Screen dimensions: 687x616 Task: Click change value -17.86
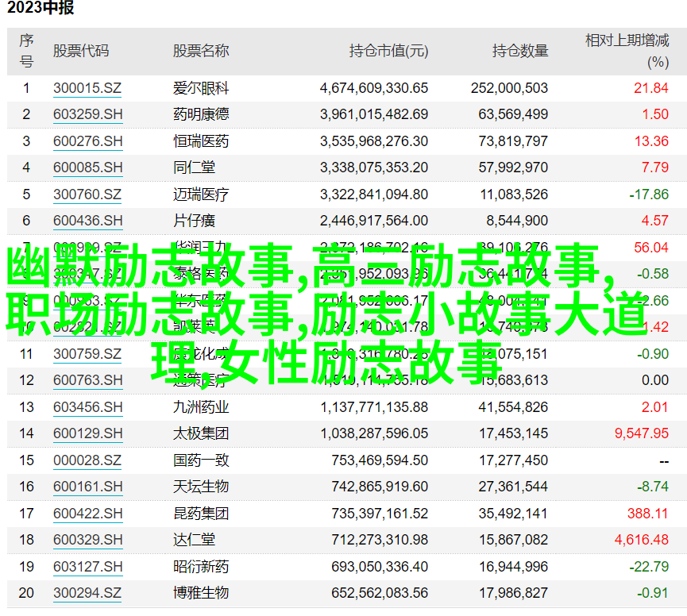(x=649, y=194)
